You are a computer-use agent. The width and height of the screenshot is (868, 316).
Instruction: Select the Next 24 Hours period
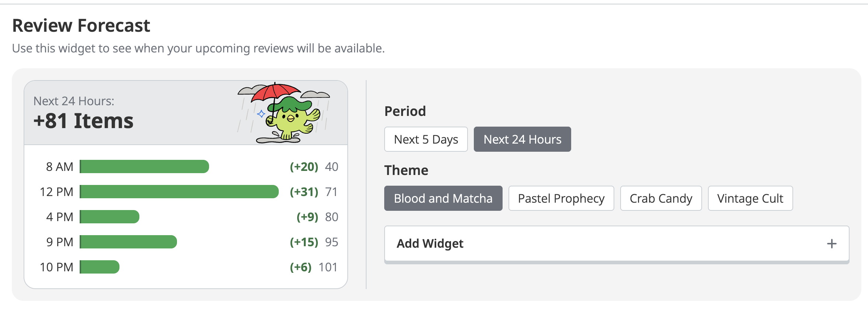pos(522,139)
